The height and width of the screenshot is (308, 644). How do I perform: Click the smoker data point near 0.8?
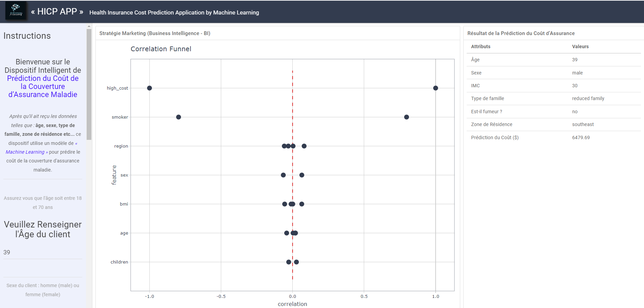pos(406,117)
